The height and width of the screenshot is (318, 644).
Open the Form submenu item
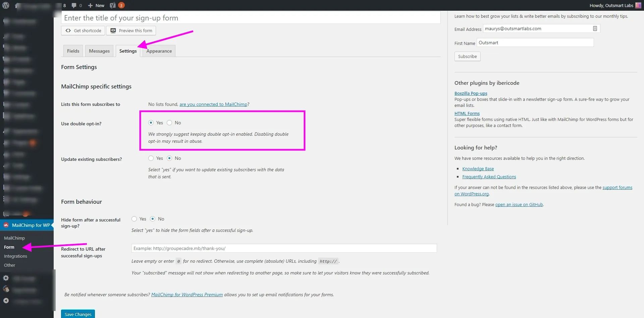(9, 247)
